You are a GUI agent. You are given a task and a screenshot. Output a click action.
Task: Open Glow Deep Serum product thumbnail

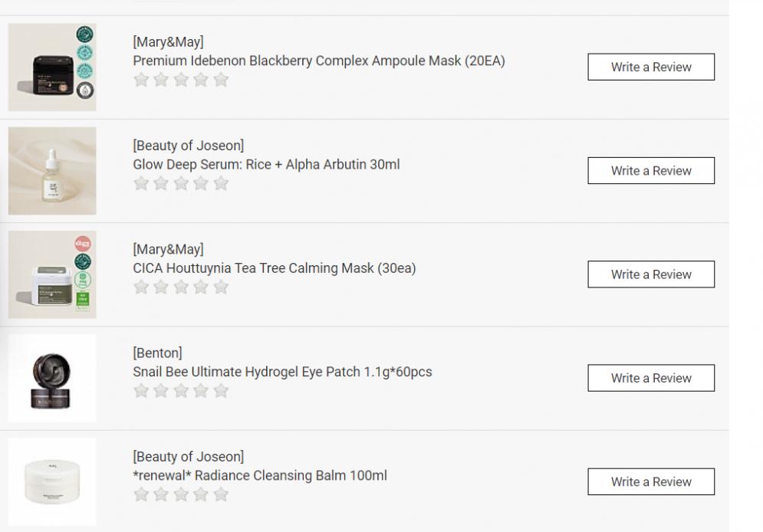tap(52, 171)
